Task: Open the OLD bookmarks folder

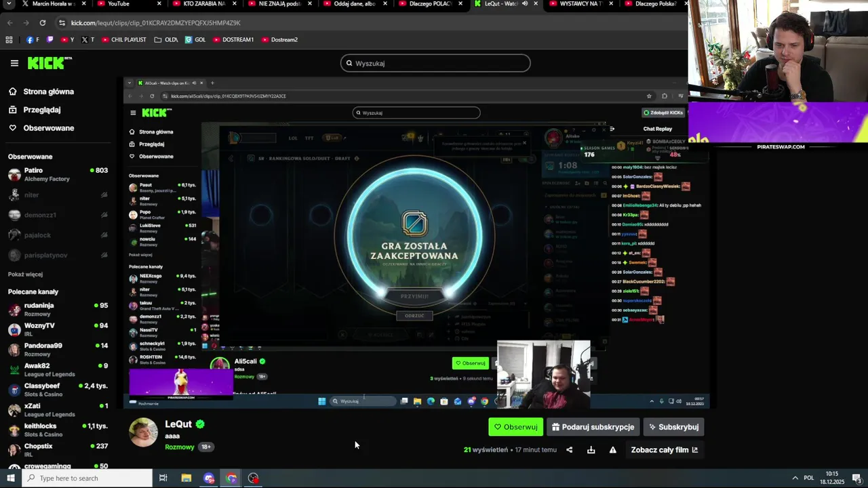Action: (166, 39)
